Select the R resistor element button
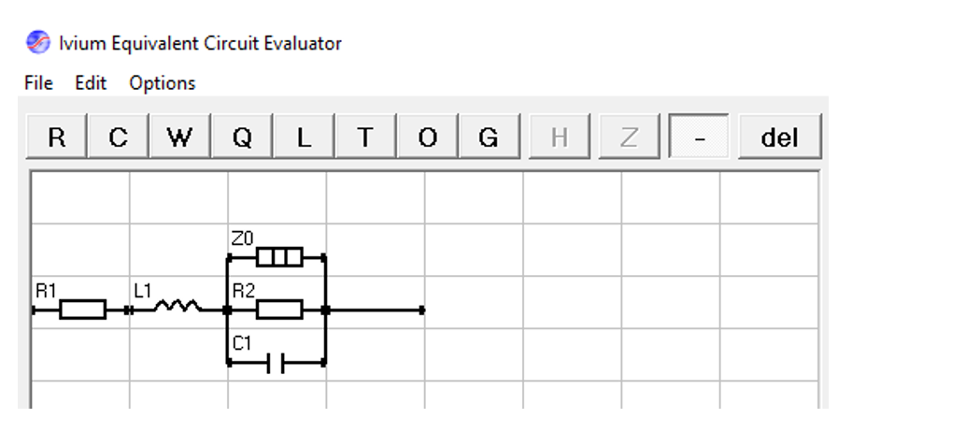 [56, 137]
